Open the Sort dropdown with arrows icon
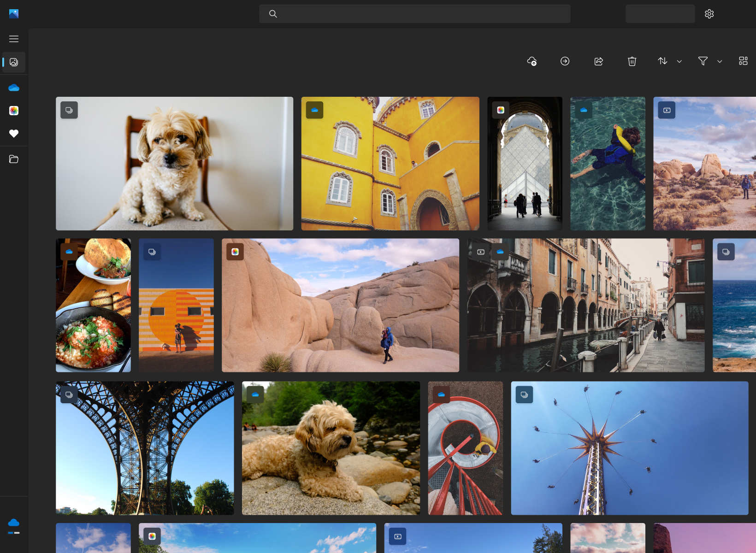The image size is (756, 553). pyautogui.click(x=669, y=61)
